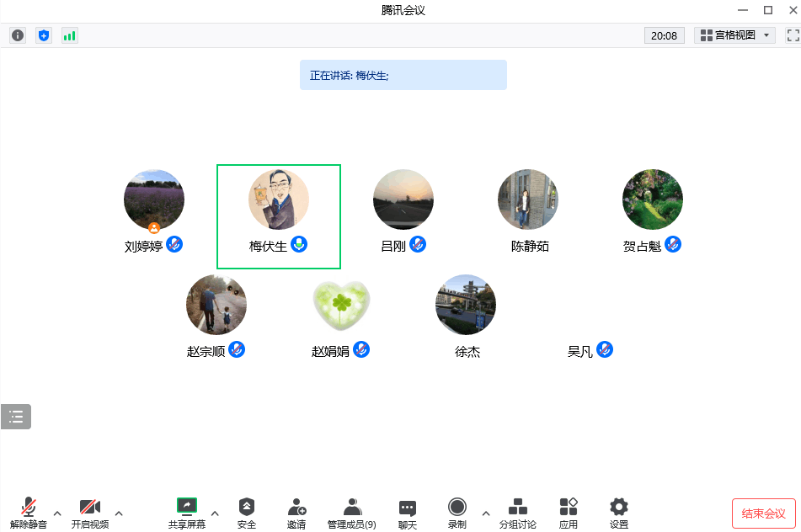Open the Apps (应用) icon
The image size is (801, 532).
pos(569,512)
